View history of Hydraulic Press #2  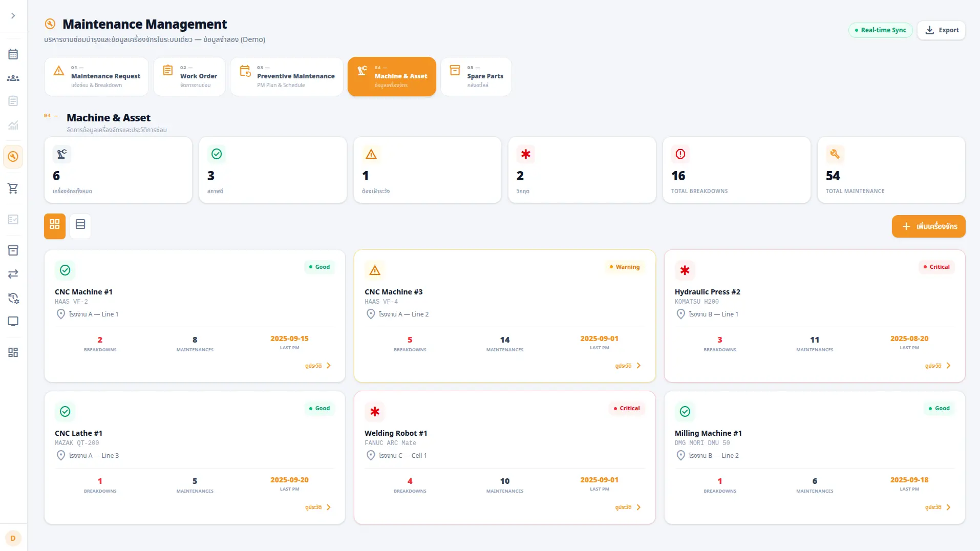[x=938, y=366]
